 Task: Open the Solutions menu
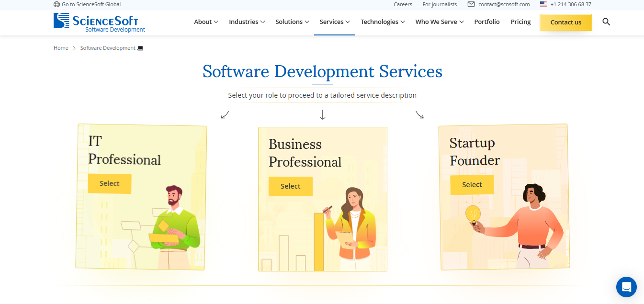click(292, 22)
